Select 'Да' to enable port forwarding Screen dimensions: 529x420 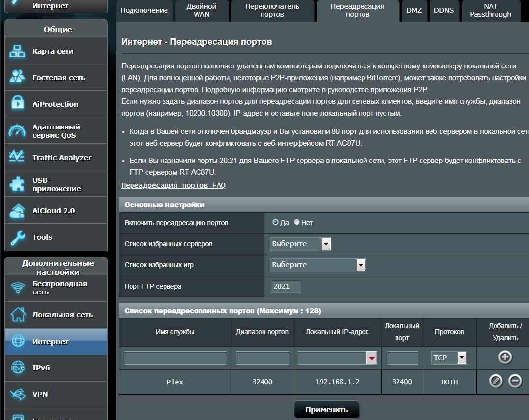click(276, 223)
